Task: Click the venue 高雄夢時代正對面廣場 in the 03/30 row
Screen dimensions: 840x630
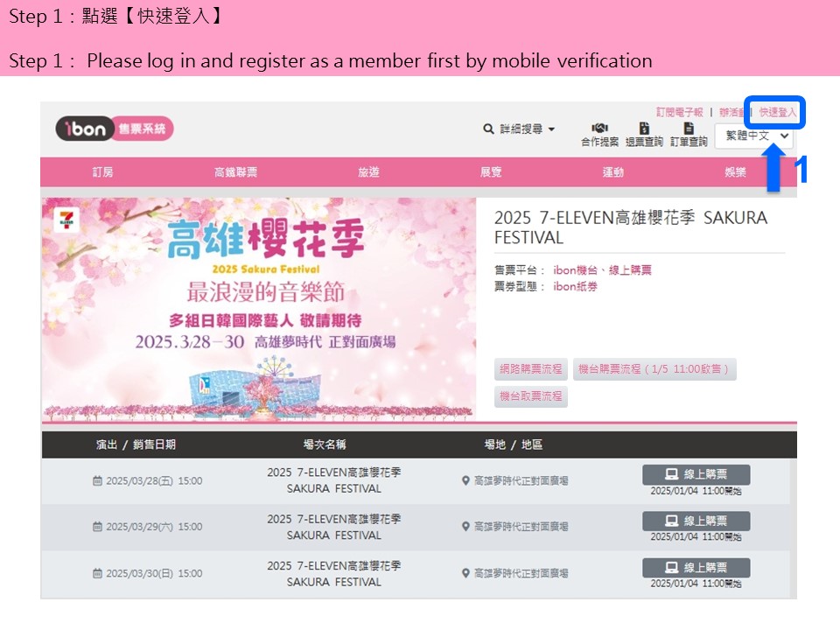Action: click(521, 573)
